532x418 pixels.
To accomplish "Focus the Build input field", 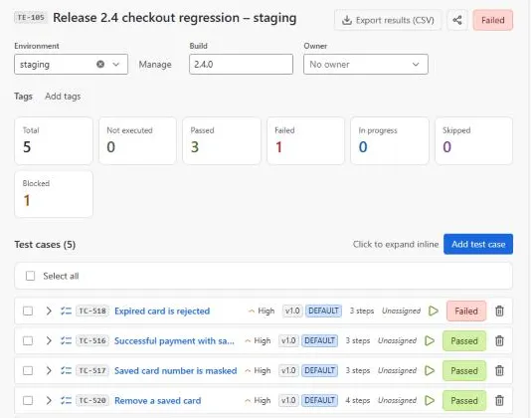I will pos(241,64).
